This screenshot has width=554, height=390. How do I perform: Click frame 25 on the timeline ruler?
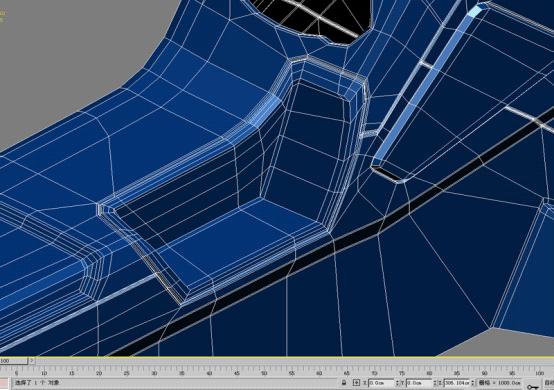[126, 373]
